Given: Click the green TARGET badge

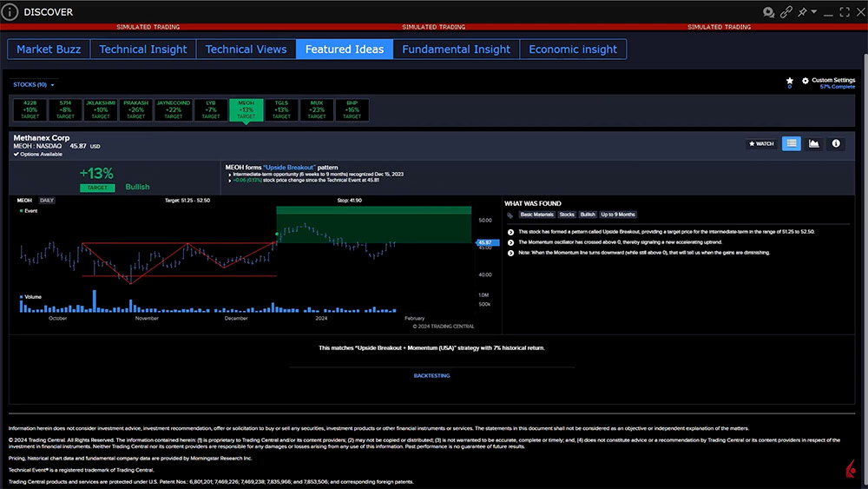Looking at the screenshot, I should click(97, 188).
